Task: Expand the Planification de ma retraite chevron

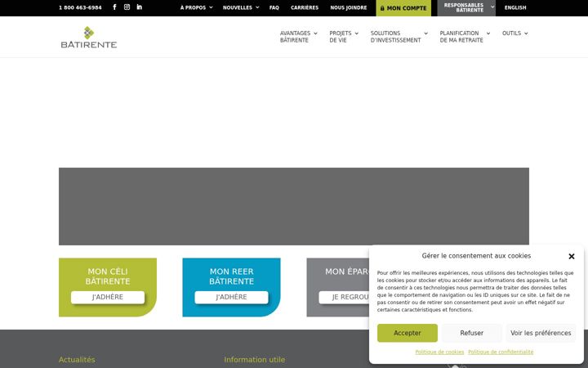Action: click(488, 34)
